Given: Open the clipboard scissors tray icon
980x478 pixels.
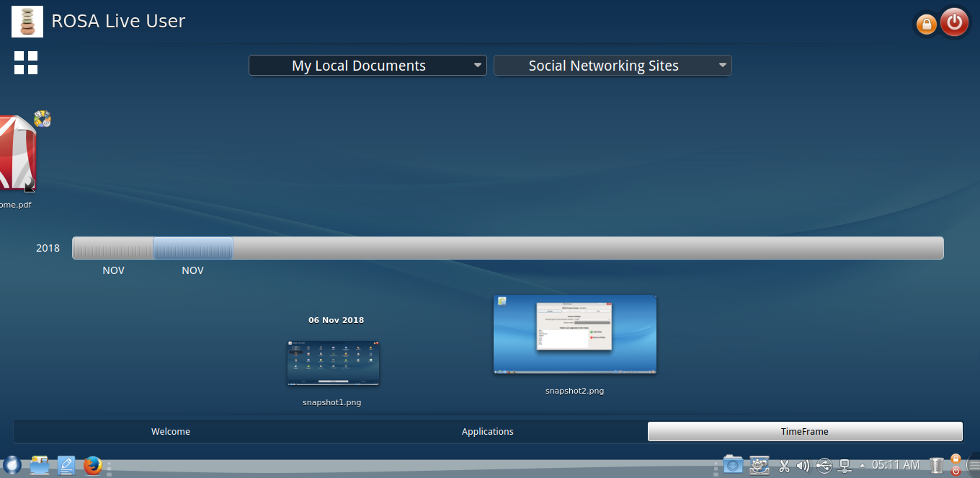Looking at the screenshot, I should pos(785,466).
